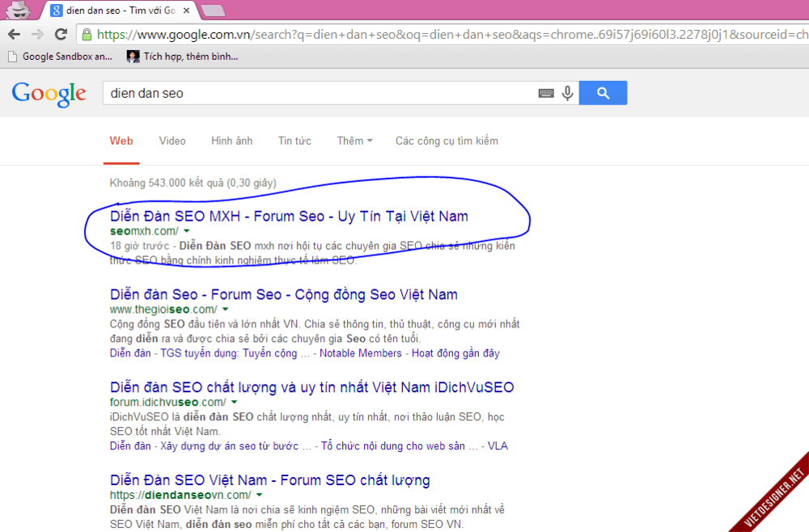Expand the seomxh.com result dropdown arrow

pyautogui.click(x=187, y=231)
